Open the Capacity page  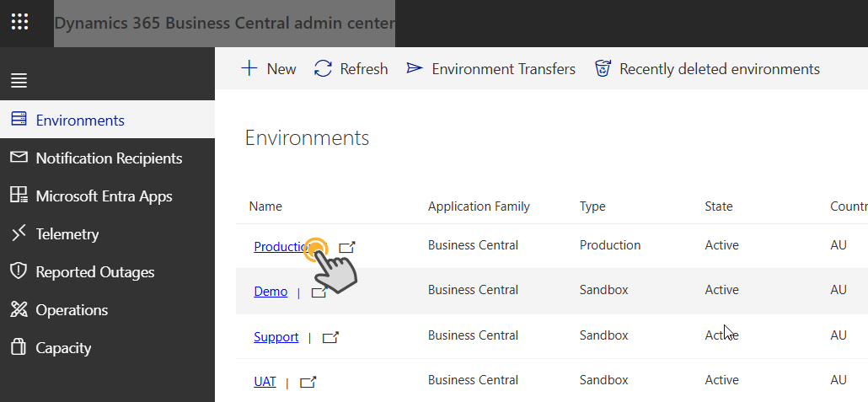tap(63, 348)
